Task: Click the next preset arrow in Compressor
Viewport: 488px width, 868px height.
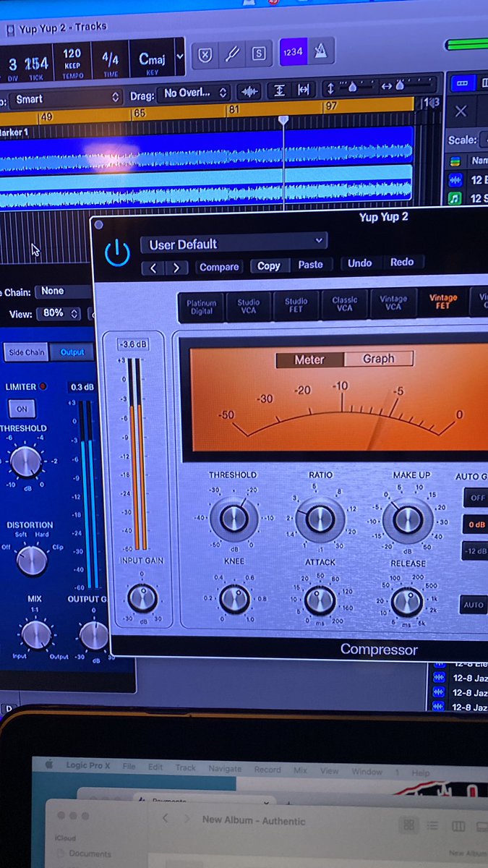Action: (176, 268)
